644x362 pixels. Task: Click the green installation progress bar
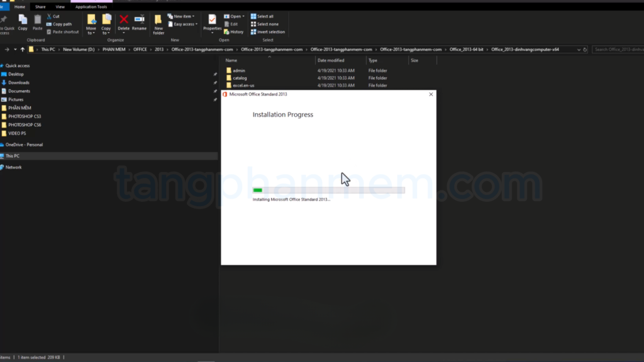328,190
